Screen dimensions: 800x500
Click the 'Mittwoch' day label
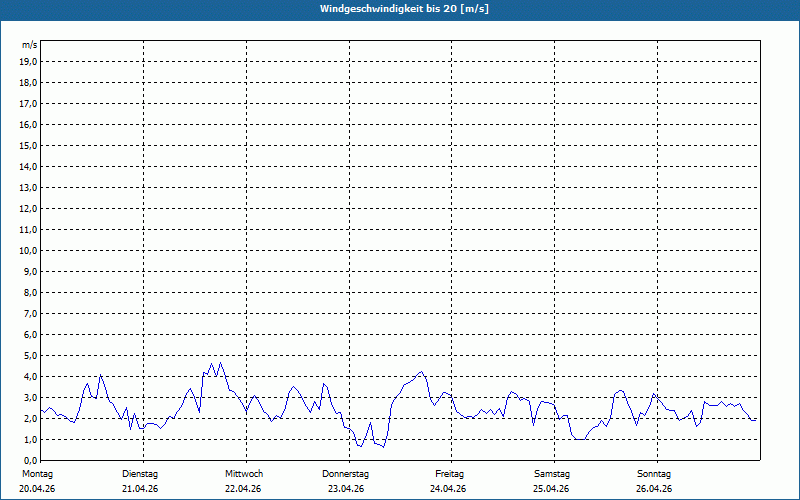244,474
